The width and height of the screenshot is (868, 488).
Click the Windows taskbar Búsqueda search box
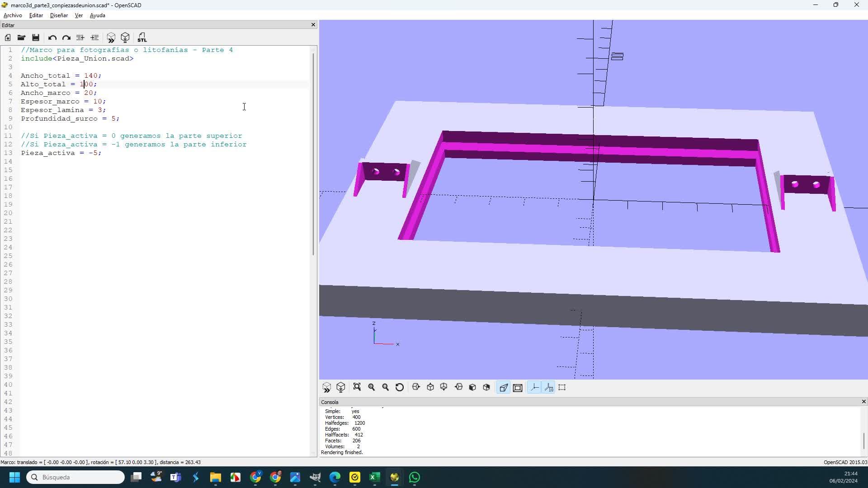click(x=75, y=477)
